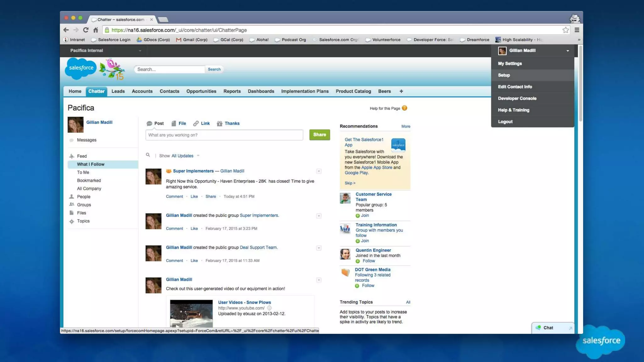Click the browser home icon
This screenshot has width=644, height=362.
96,30
